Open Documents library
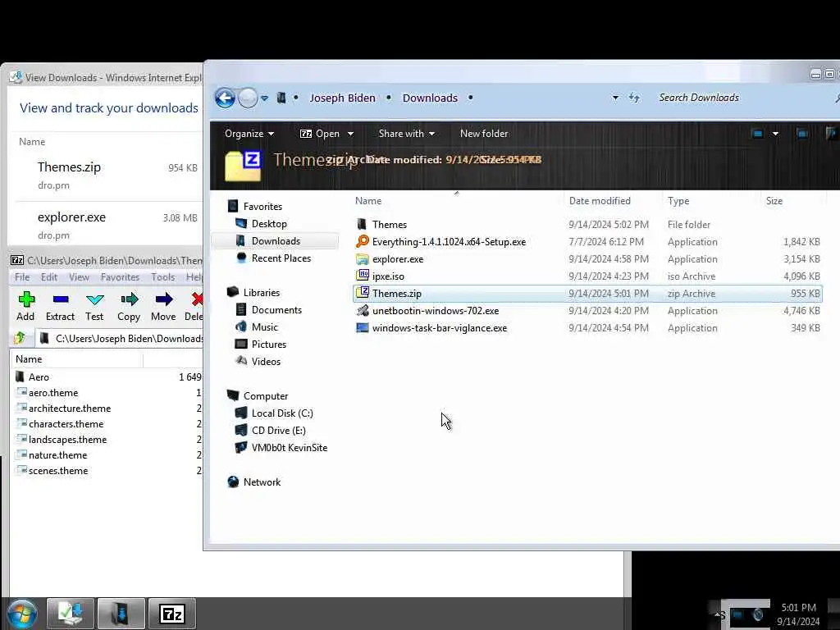840x630 pixels. 276,309
